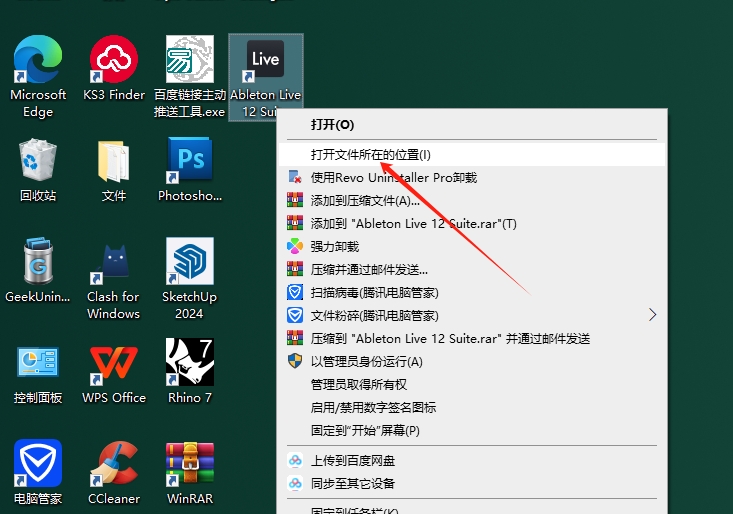Choose 固定到"开始"屏幕(P) entry

[x=472, y=430]
